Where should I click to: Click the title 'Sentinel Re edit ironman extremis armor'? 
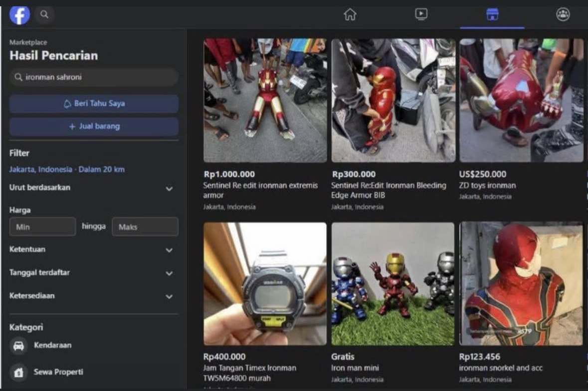coord(260,190)
